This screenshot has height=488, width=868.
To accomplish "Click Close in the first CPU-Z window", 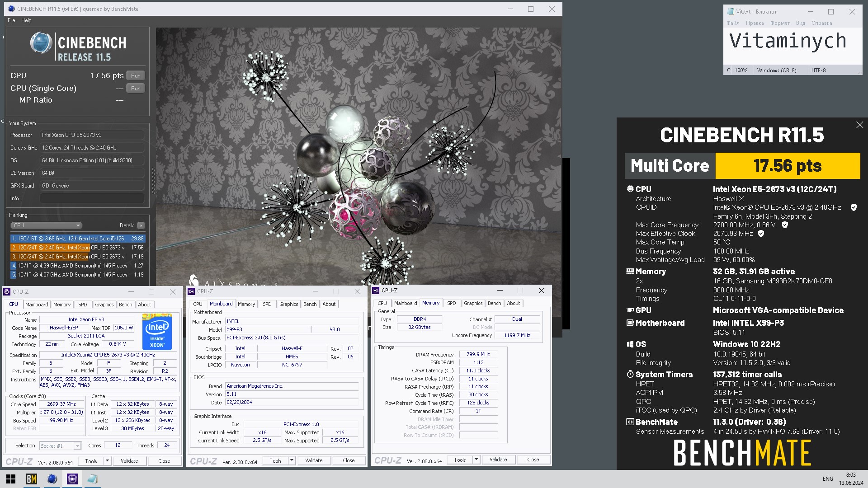I will 164,461.
